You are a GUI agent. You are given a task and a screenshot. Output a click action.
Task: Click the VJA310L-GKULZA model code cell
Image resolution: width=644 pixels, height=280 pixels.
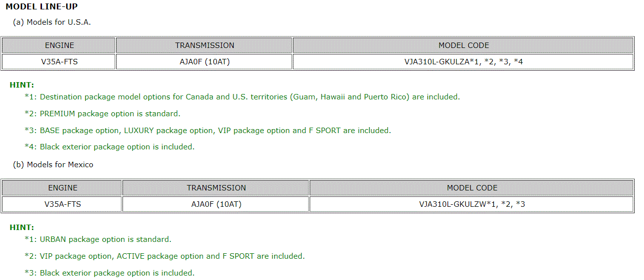(463, 62)
